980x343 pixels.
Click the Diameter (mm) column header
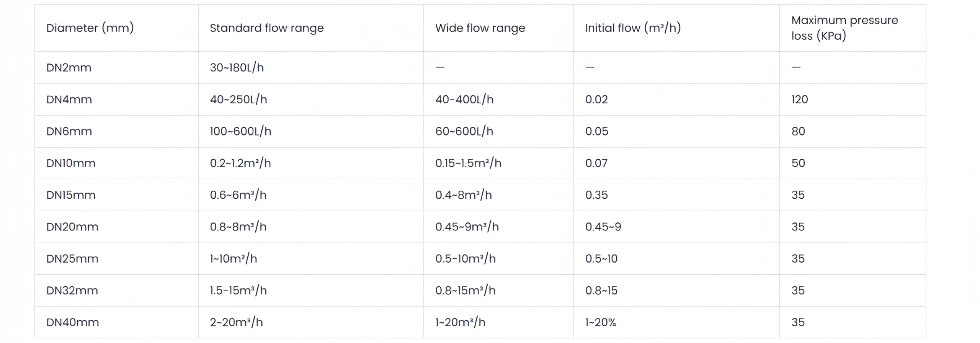click(x=90, y=28)
